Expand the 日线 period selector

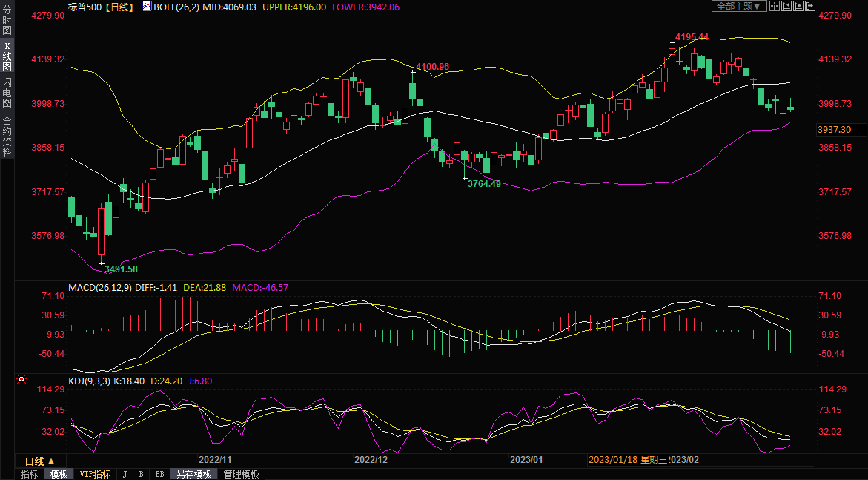click(41, 461)
